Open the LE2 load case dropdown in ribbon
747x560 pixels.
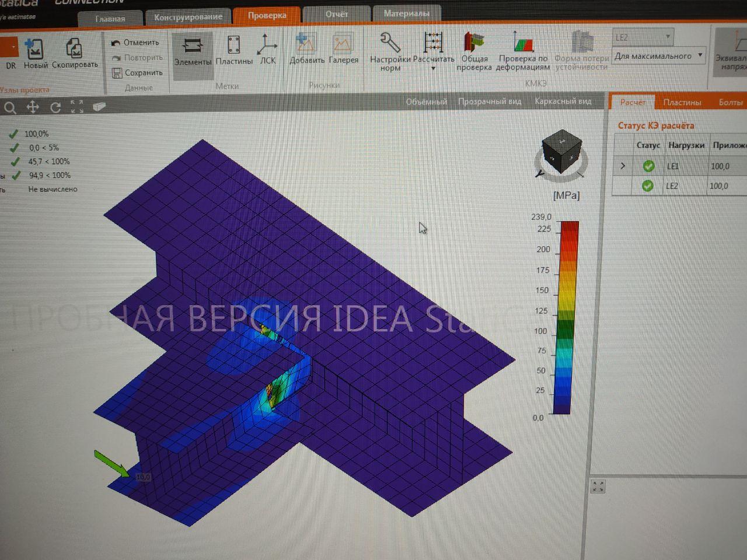click(x=643, y=37)
